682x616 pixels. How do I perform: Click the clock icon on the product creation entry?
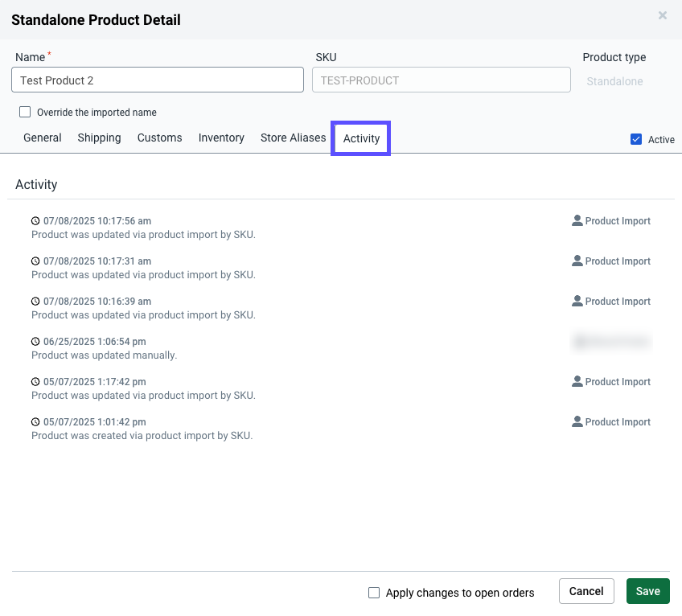(x=35, y=421)
